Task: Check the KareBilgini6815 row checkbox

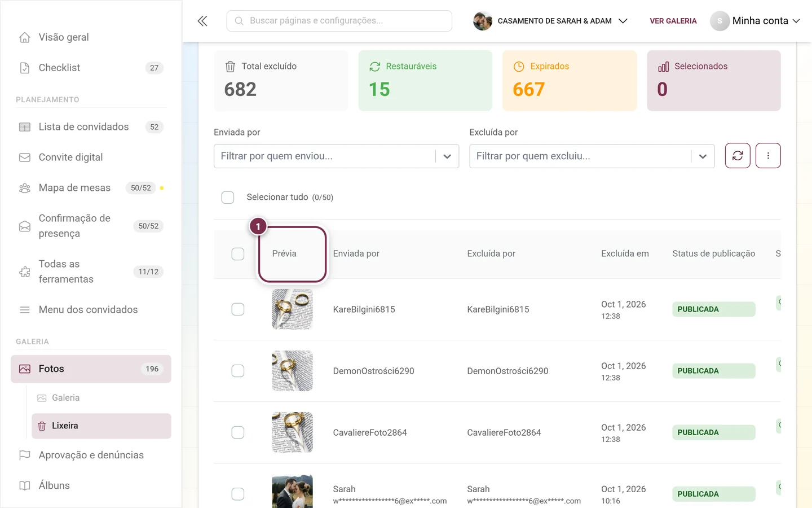Action: 238,309
